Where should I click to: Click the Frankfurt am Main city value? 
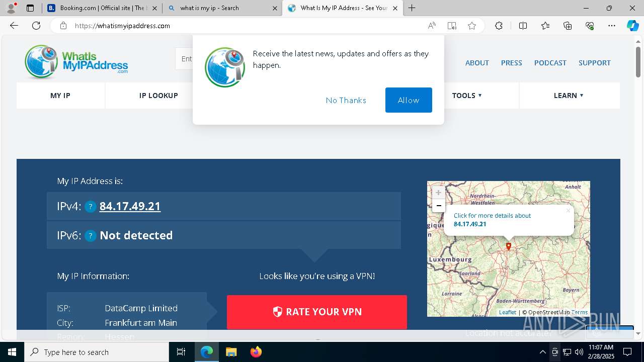click(x=141, y=323)
